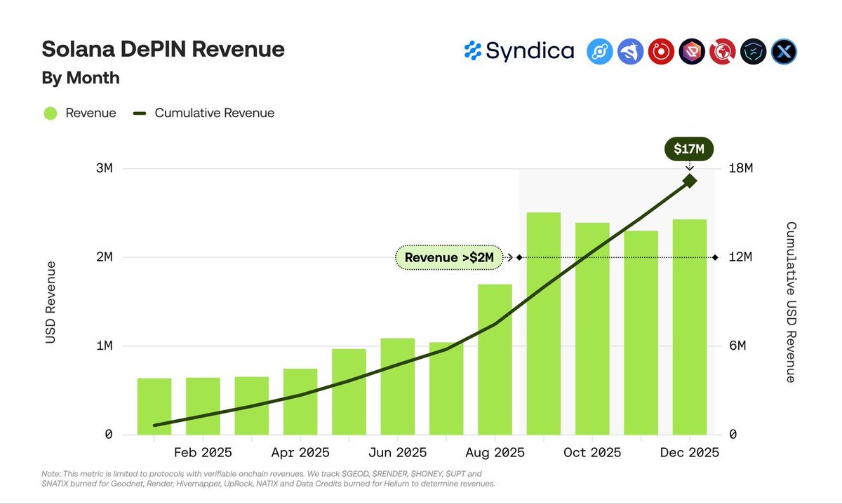Viewport: 842px width, 504px height.
Task: Click the green Revenue legend color swatch
Action: point(50,112)
